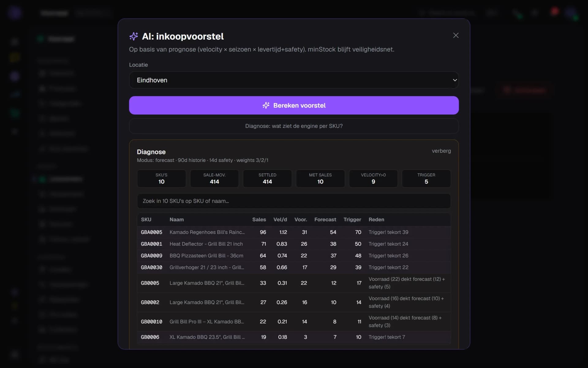
Task: Select the GB0005 SKU cell
Action: pos(150,283)
